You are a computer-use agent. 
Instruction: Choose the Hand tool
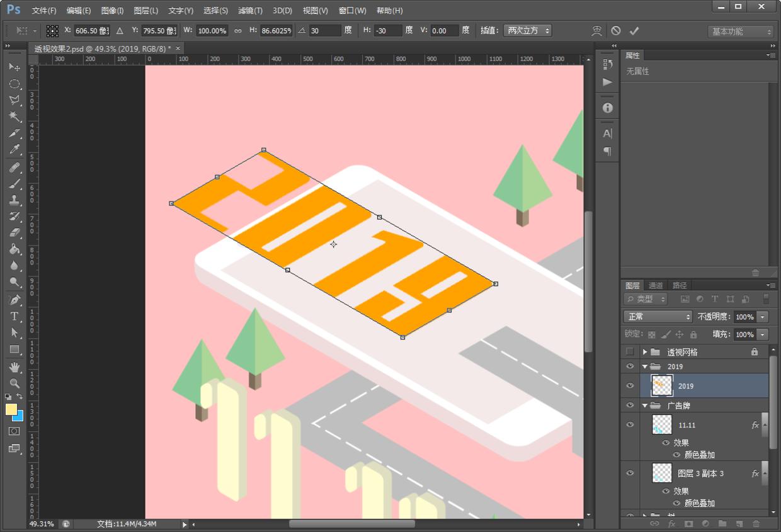tap(14, 366)
